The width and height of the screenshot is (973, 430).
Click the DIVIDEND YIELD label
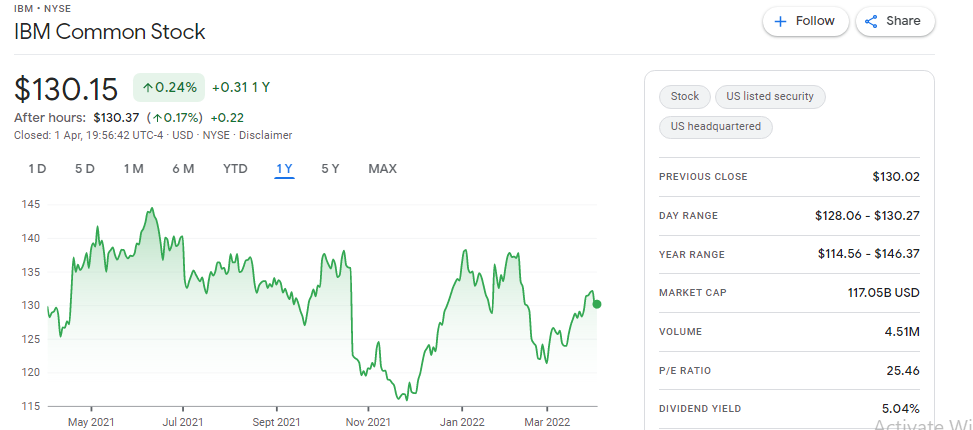coord(700,409)
